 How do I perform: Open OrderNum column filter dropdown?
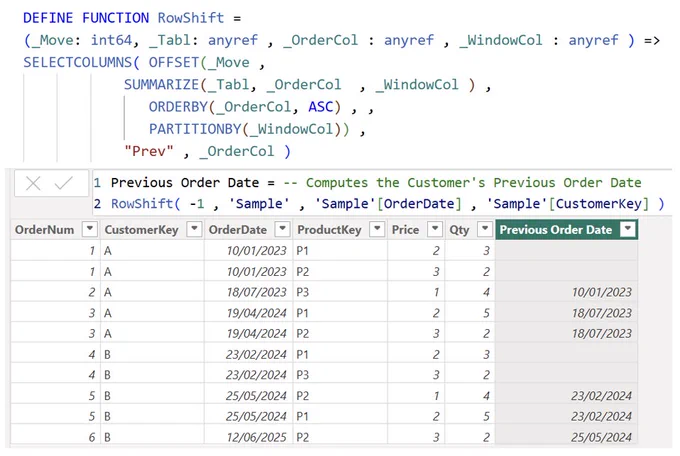click(x=90, y=229)
